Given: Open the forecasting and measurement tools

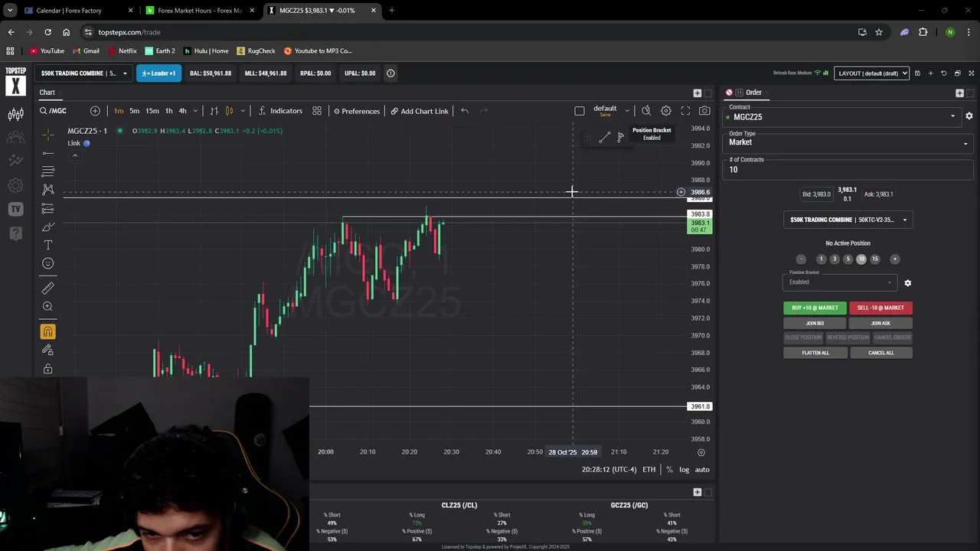Looking at the screenshot, I should pyautogui.click(x=48, y=208).
